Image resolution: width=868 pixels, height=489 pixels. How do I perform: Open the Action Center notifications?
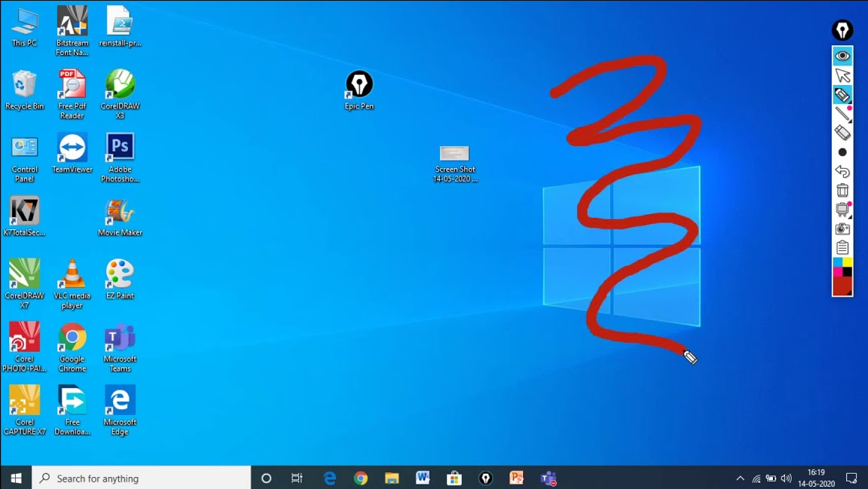851,478
